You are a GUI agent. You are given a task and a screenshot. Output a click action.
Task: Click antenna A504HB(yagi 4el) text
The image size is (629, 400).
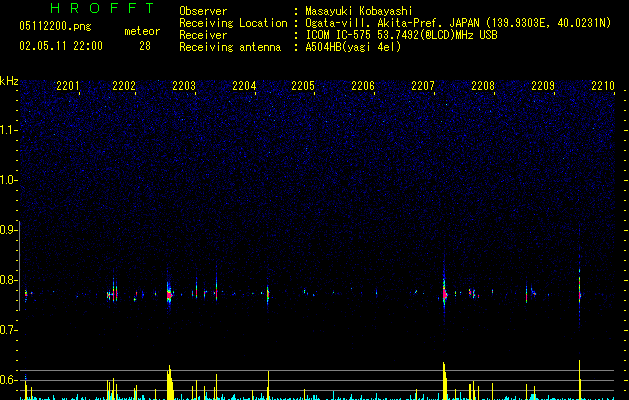[x=353, y=47]
